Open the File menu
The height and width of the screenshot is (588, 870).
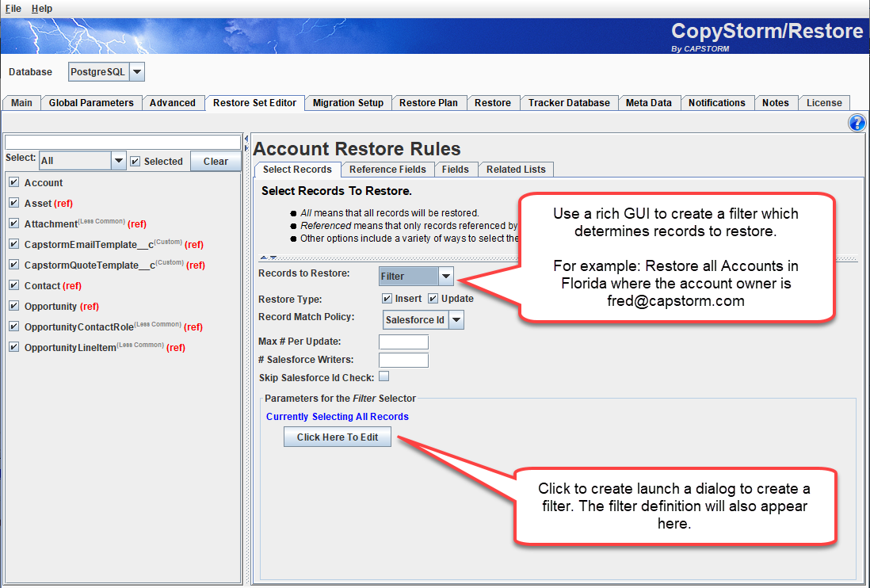click(13, 8)
